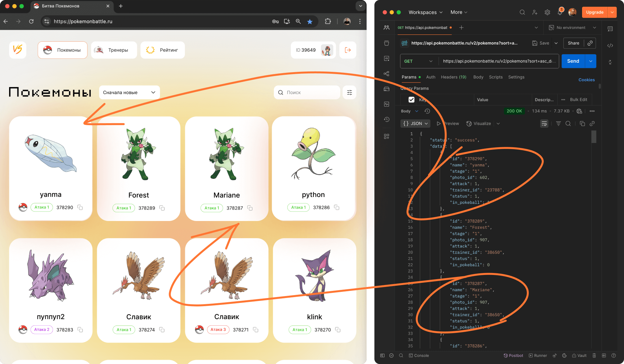Copy ID 378290 of yanma
This screenshot has width=624, height=364.
pyautogui.click(x=80, y=207)
